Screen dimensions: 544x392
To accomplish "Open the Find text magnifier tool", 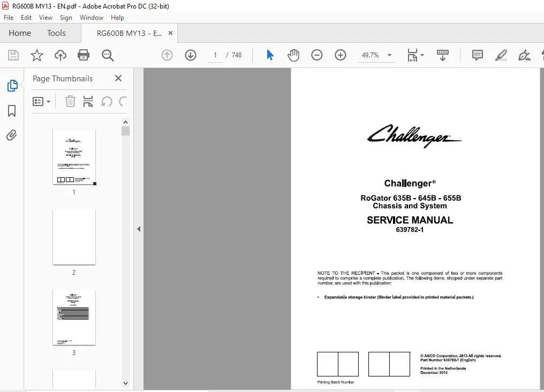I will [x=108, y=56].
